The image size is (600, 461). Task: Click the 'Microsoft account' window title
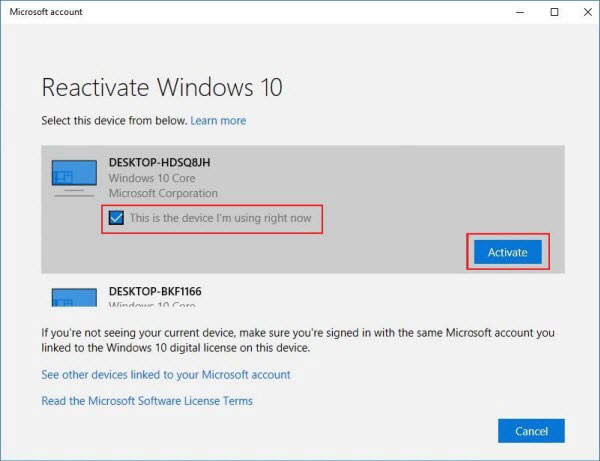[x=46, y=12]
